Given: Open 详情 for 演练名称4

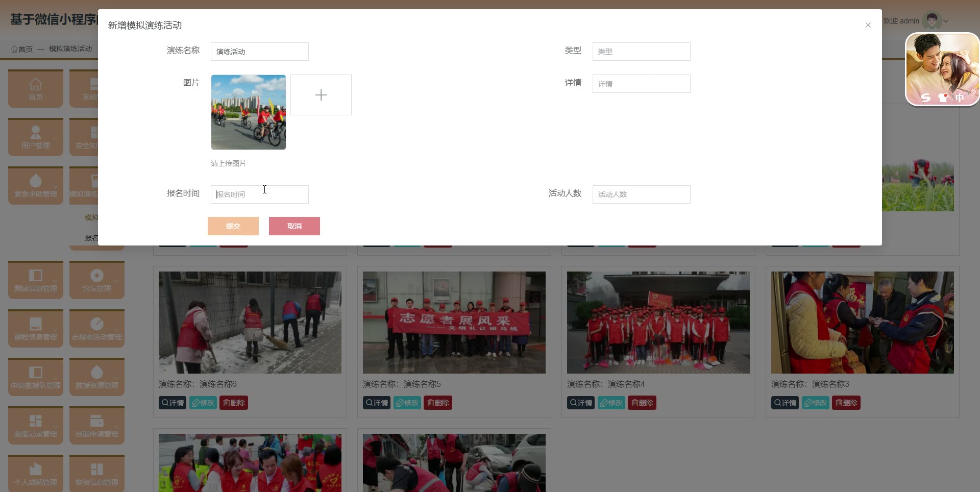Looking at the screenshot, I should (581, 403).
